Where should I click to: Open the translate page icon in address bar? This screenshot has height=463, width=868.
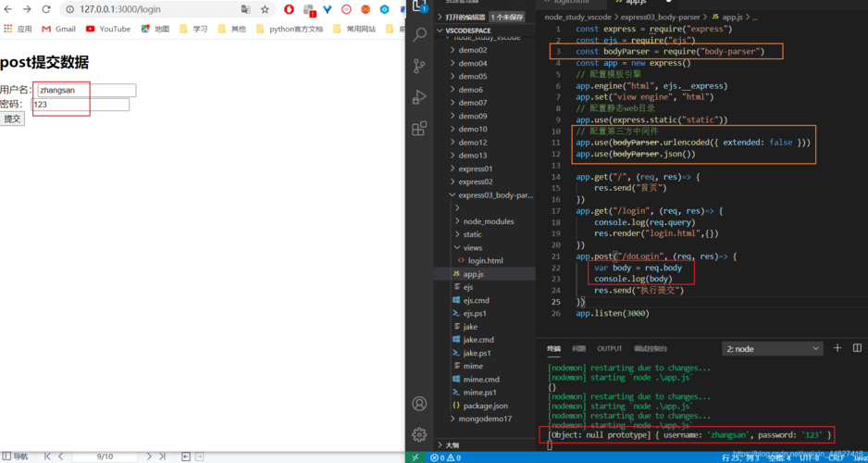click(x=246, y=9)
